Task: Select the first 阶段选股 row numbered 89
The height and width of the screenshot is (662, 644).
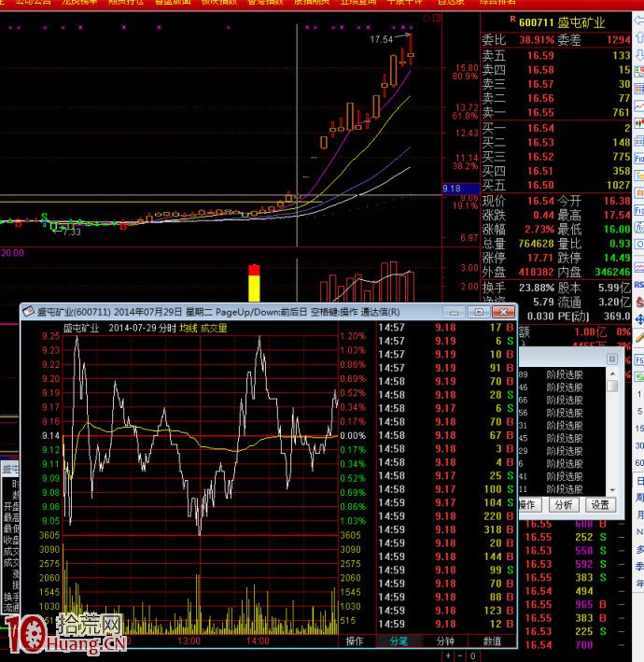Action: click(562, 374)
